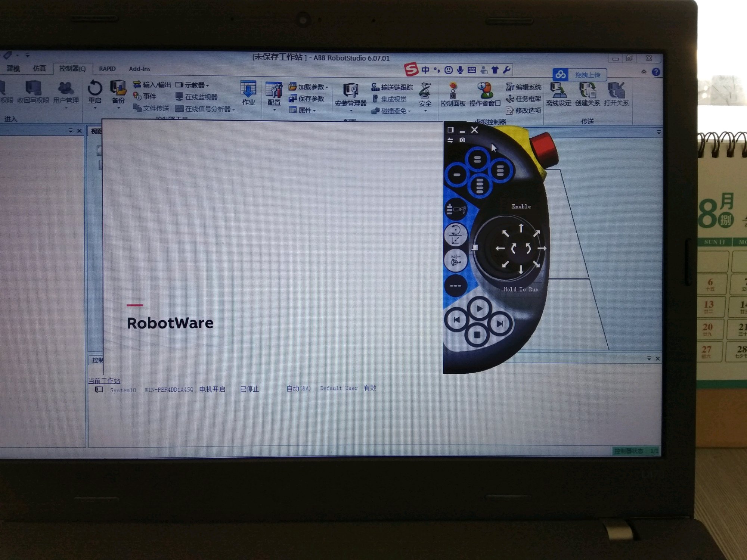Open the Add-Ins tab
Image resolution: width=747 pixels, height=560 pixels.
139,69
